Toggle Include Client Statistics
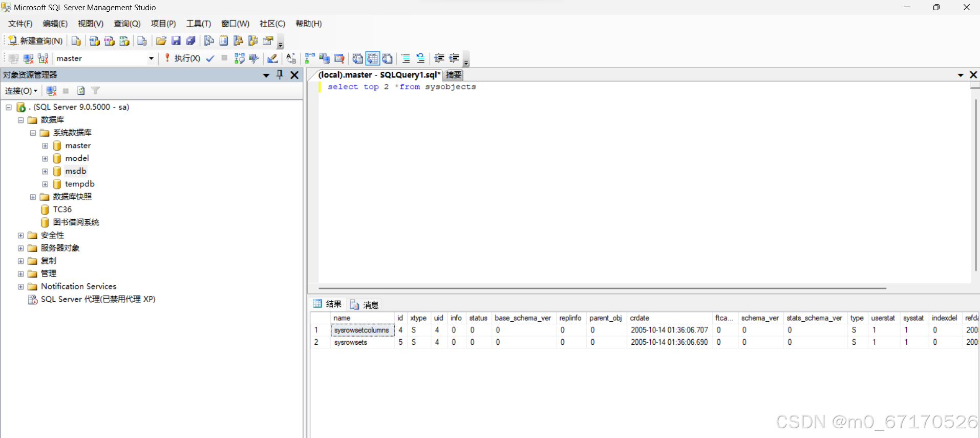 point(324,58)
